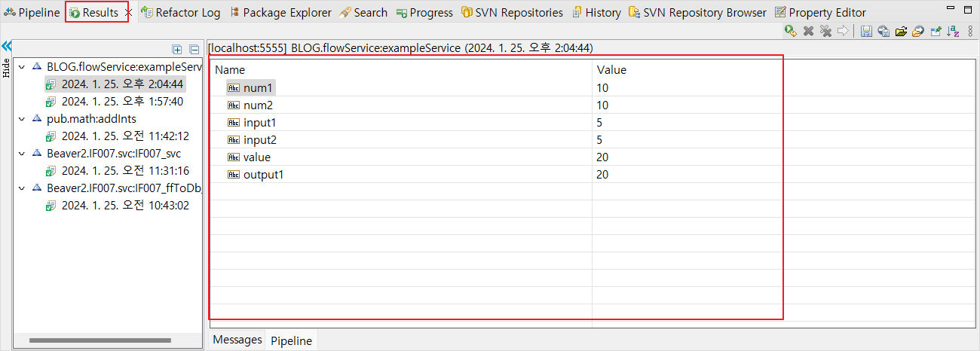Select the 11:31:16 result entry
Viewport: 980px width, 351px height.
coord(125,170)
